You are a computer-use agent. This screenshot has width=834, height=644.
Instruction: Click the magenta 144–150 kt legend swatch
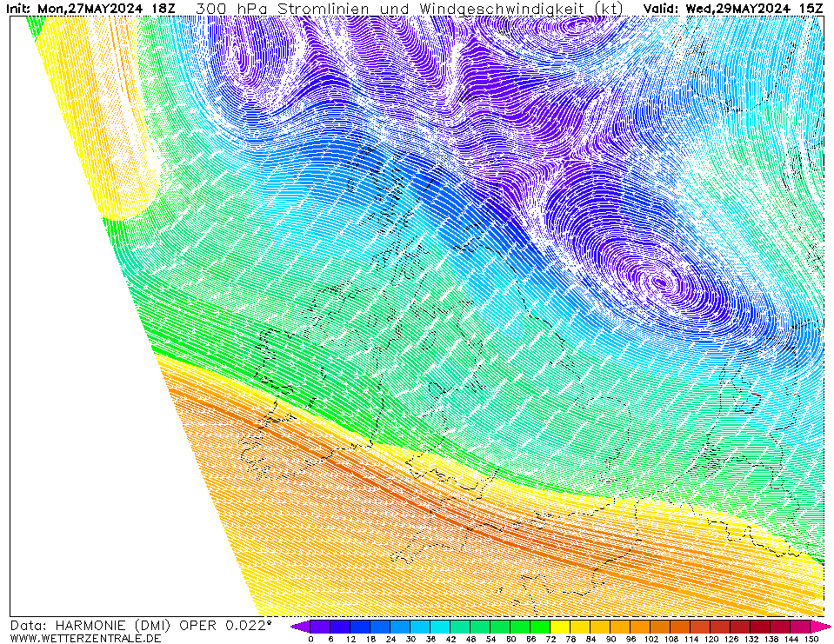(x=800, y=627)
